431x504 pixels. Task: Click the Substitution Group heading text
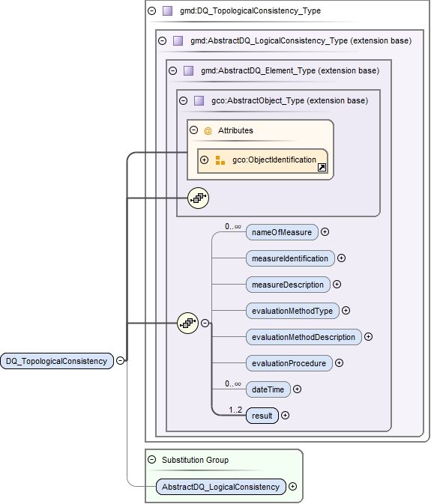[x=195, y=460]
